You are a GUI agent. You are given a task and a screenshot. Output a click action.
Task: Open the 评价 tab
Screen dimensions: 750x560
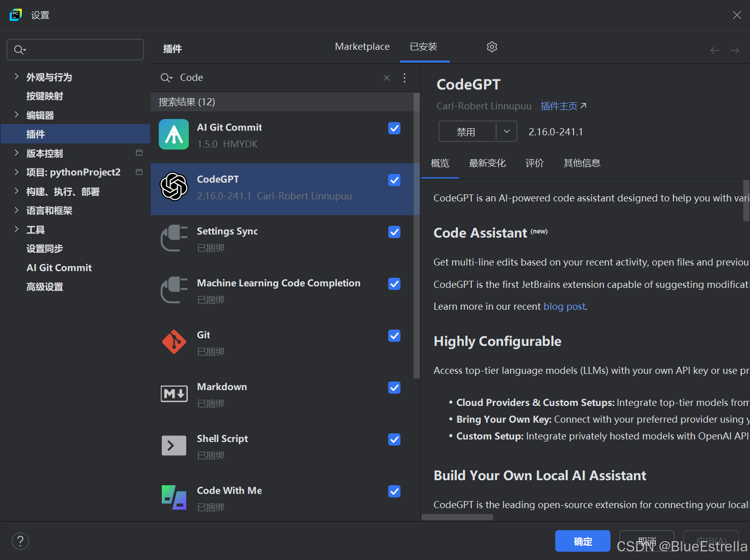535,163
